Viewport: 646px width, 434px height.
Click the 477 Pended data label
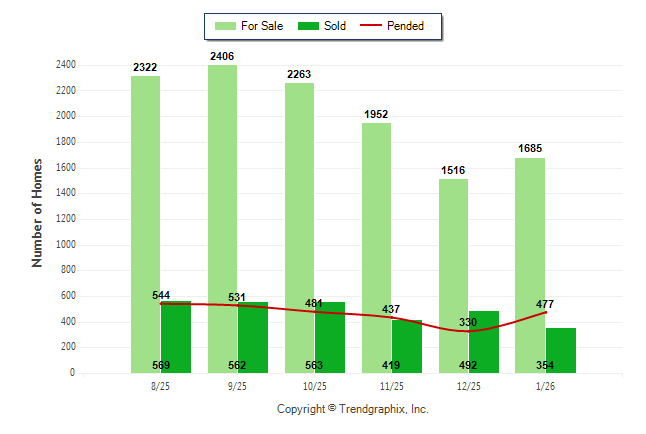[544, 304]
